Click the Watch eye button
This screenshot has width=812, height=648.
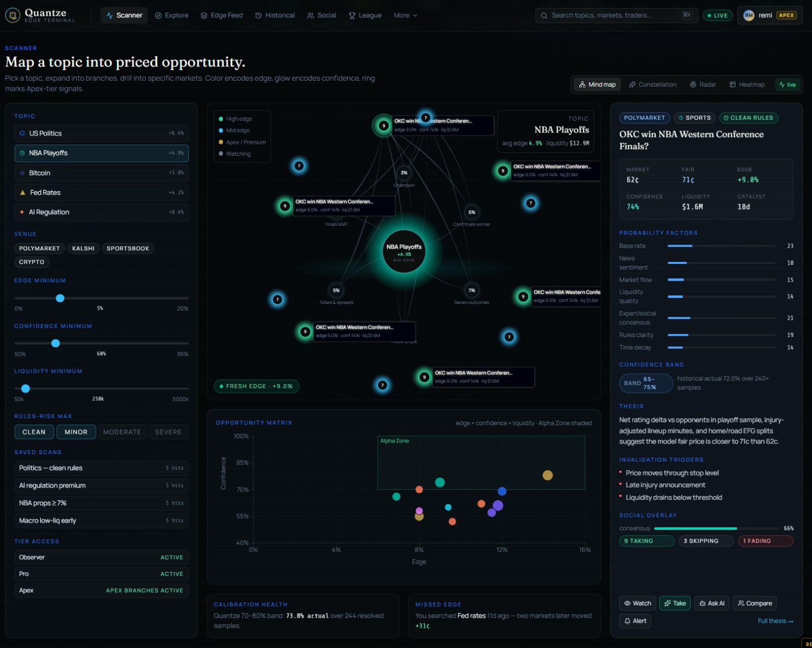[x=637, y=604]
